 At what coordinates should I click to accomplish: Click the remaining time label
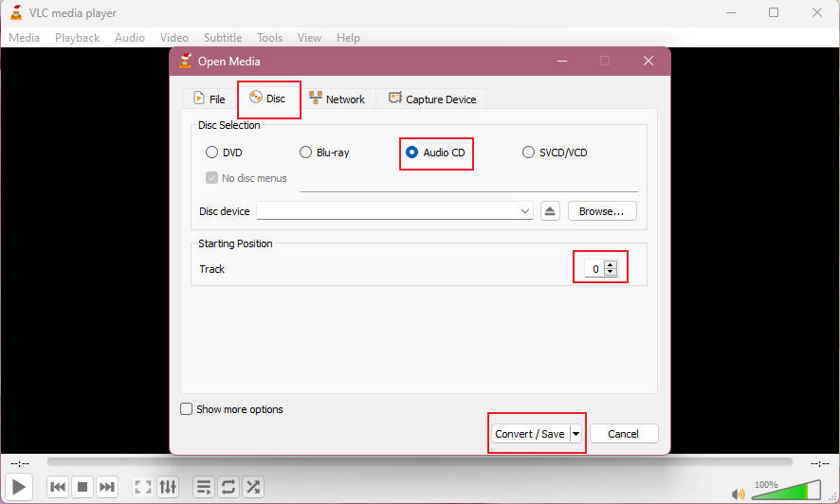point(820,463)
